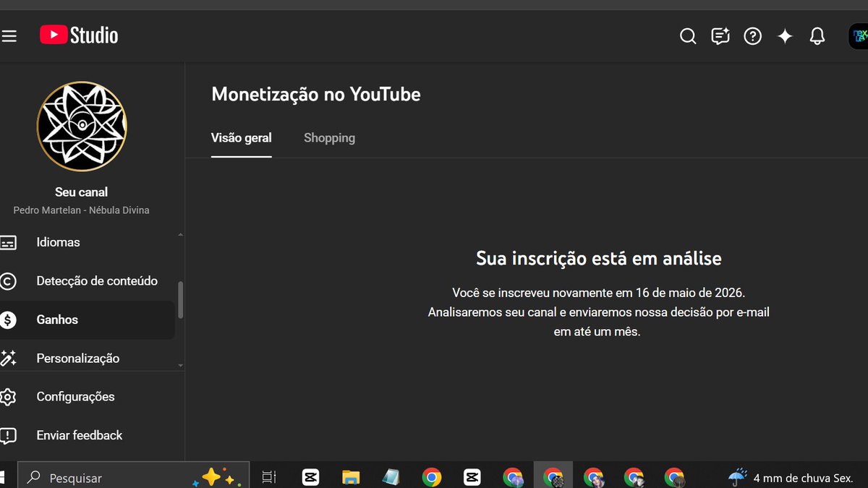Open Windows Task View
The height and width of the screenshot is (488, 868).
click(269, 477)
